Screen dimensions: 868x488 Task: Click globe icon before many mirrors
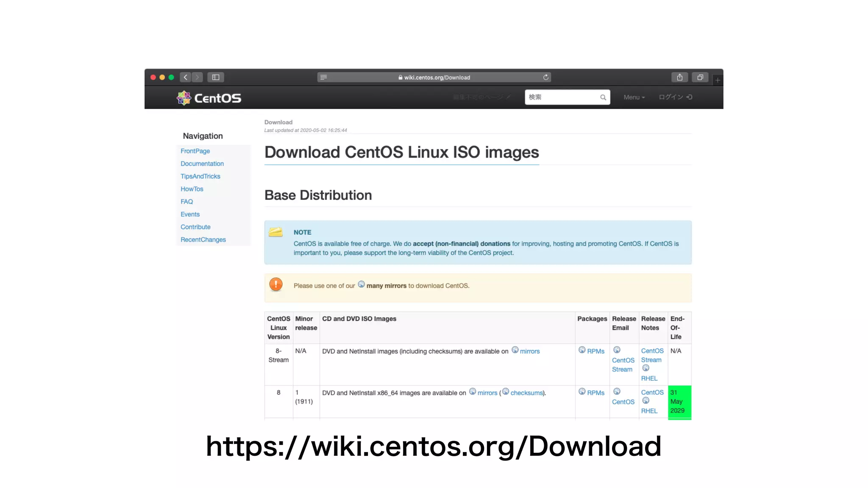[361, 284]
